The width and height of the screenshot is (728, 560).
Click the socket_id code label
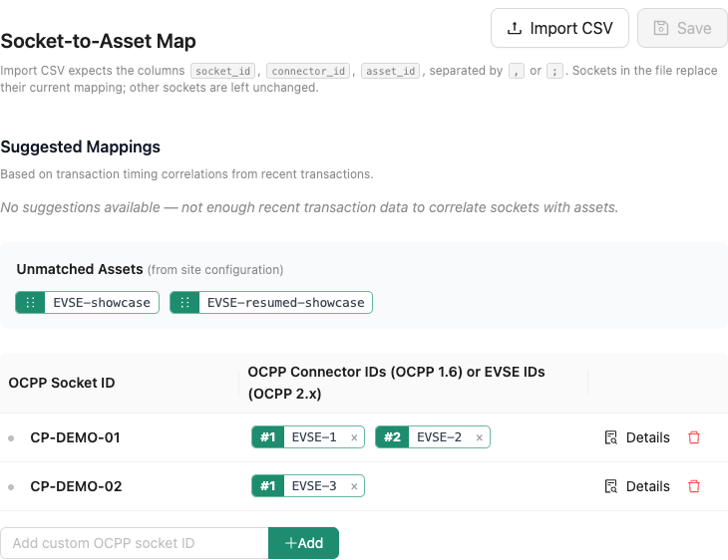click(x=222, y=71)
